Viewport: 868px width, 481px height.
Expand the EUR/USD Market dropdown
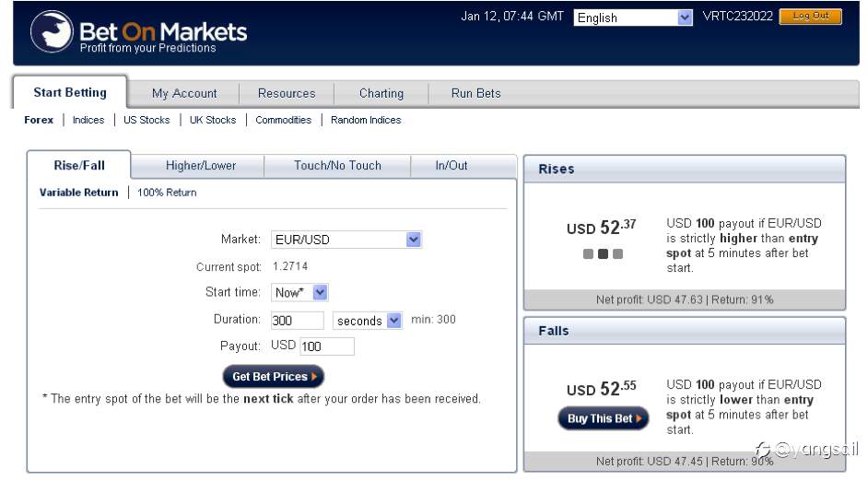[346, 239]
